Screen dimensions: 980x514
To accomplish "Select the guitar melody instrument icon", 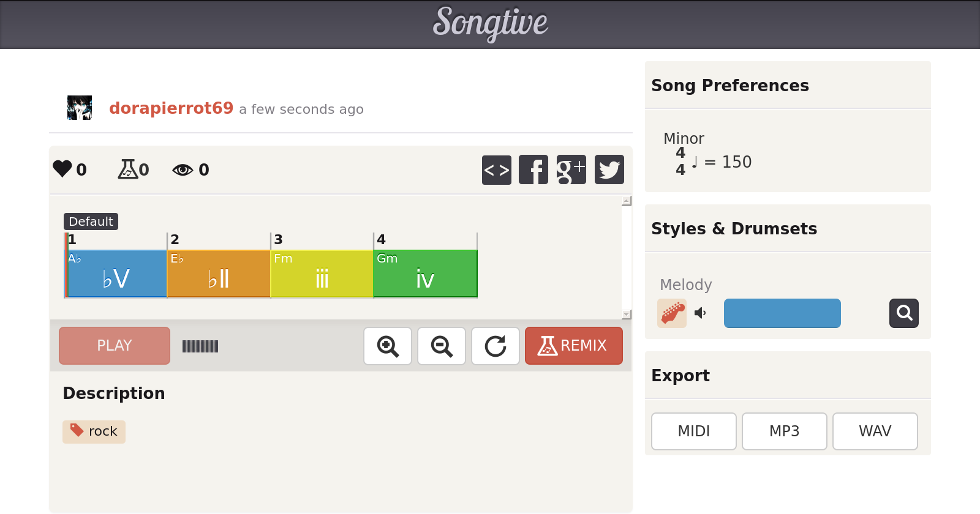I will coord(672,313).
